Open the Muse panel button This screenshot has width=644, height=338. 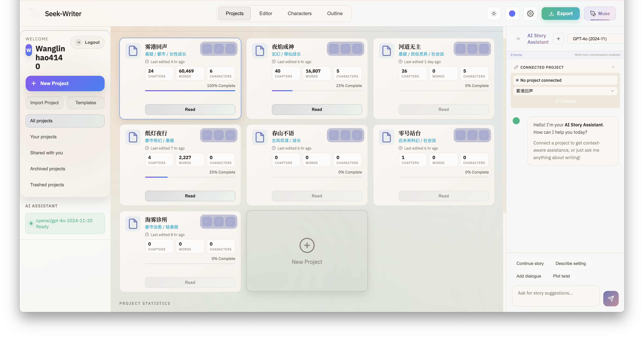[x=600, y=14]
